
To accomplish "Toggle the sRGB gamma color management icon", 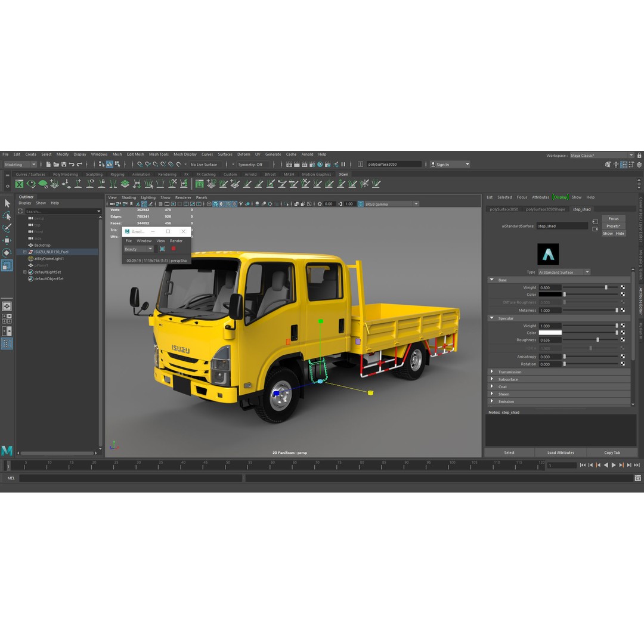I will [361, 204].
